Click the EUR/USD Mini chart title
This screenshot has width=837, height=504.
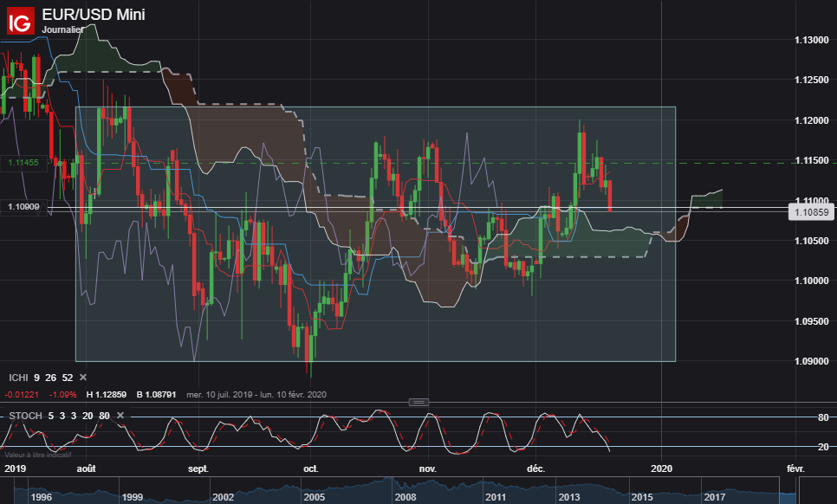94,15
